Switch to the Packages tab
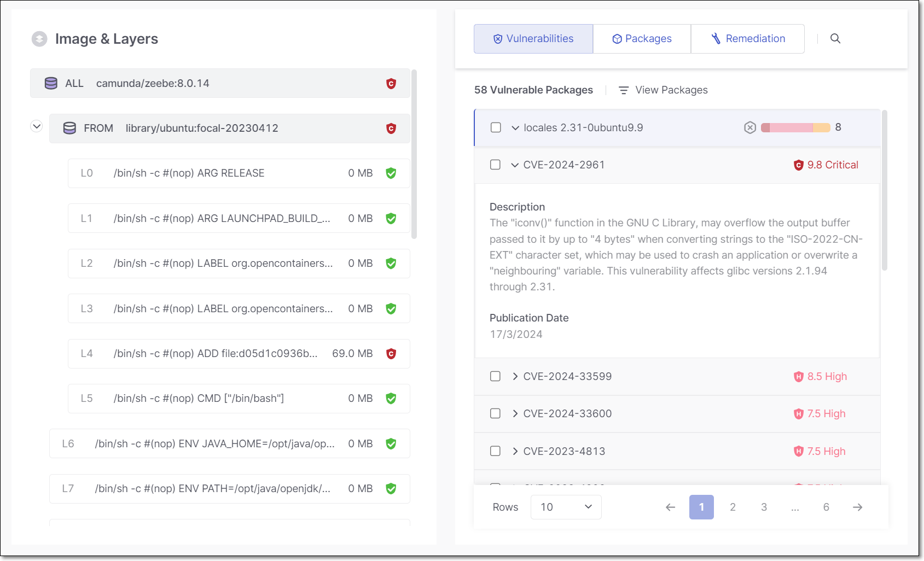Image resolution: width=924 pixels, height=561 pixels. coord(642,39)
